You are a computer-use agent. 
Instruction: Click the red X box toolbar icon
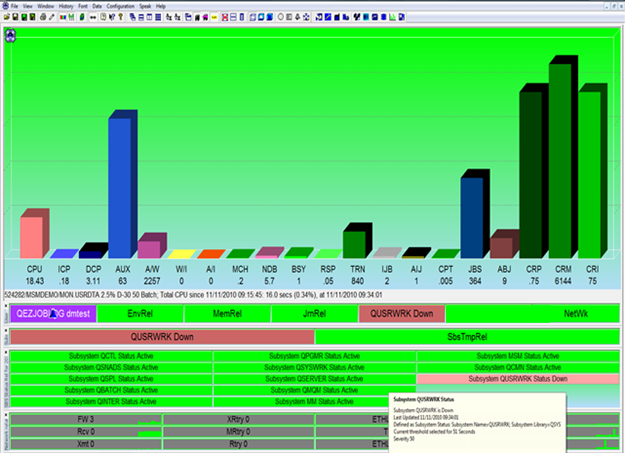(224, 16)
